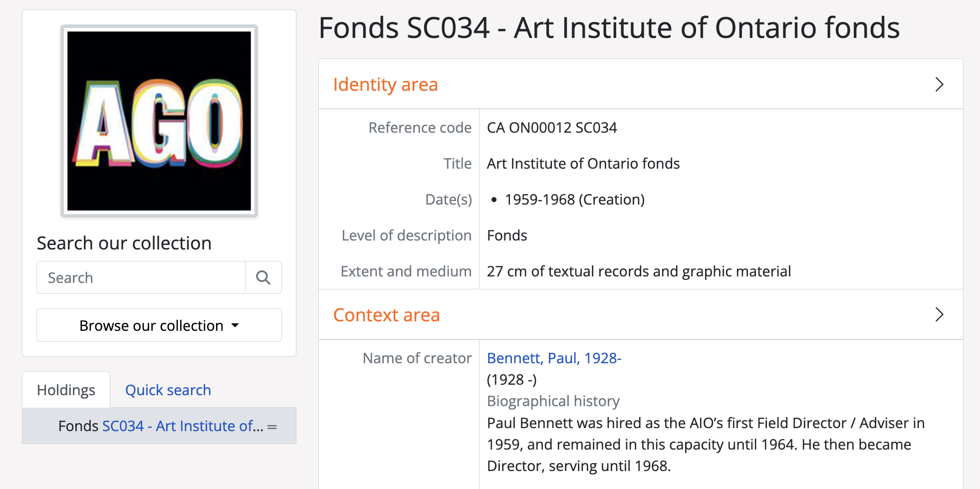Click the reference code CA ON00012 SC034
Screen dimensions: 980x489
coord(552,128)
